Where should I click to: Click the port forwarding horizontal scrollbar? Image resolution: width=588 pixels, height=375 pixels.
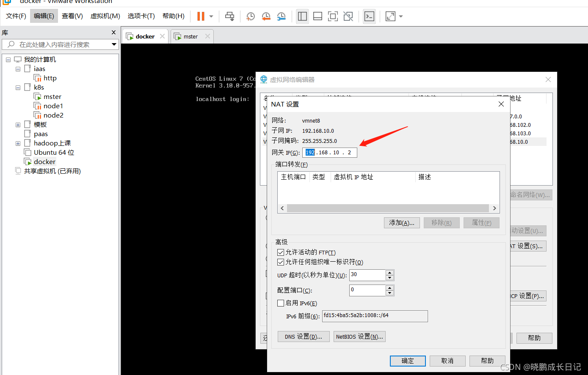[388, 208]
